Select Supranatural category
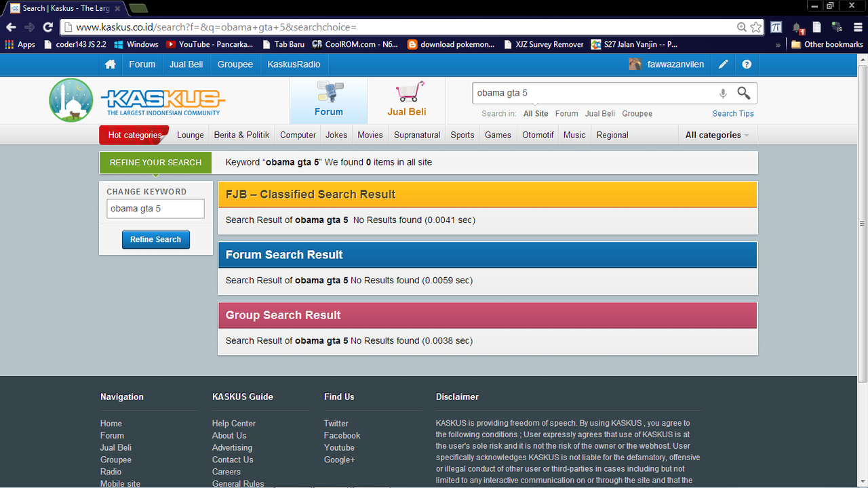The image size is (868, 488). [x=417, y=135]
